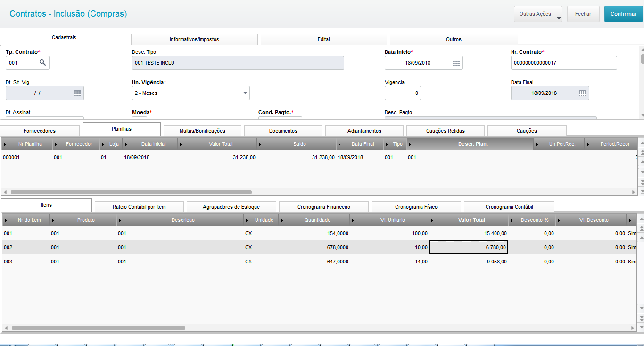This screenshot has width=644, height=346.
Task: Select the Itens tab
Action: (46, 205)
